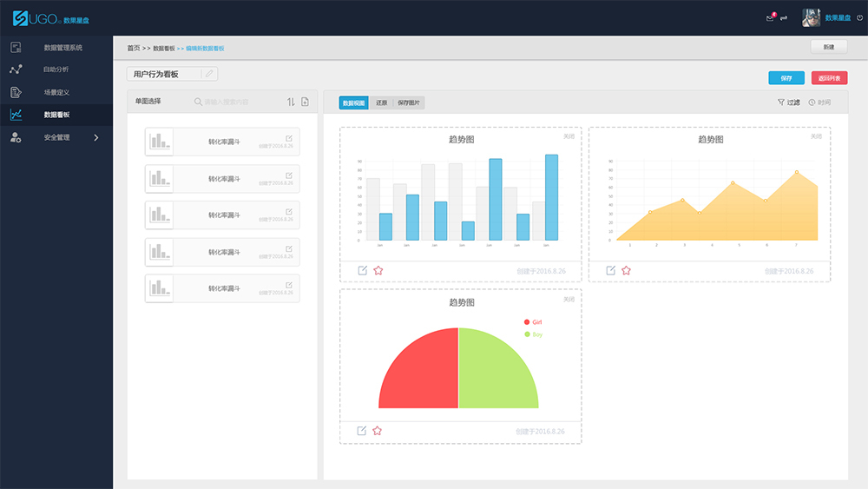The image size is (868, 489).
Task: Edit the bar chart card
Action: (363, 270)
